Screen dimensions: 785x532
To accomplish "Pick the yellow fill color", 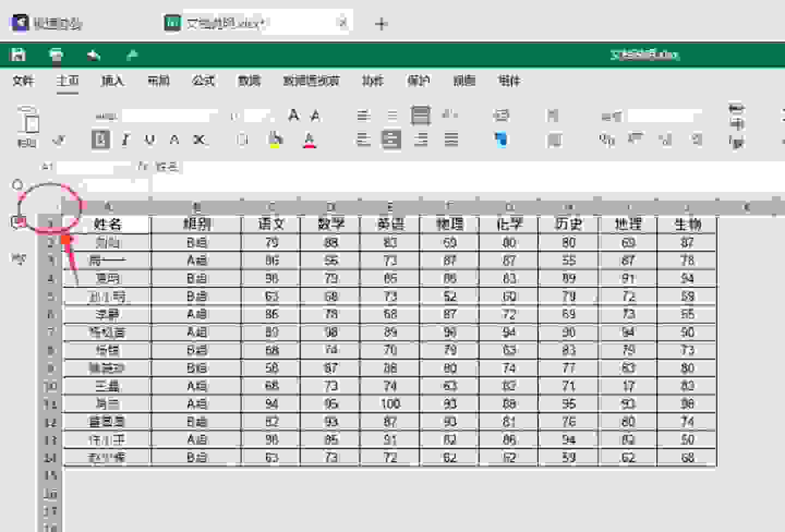I will click(276, 140).
